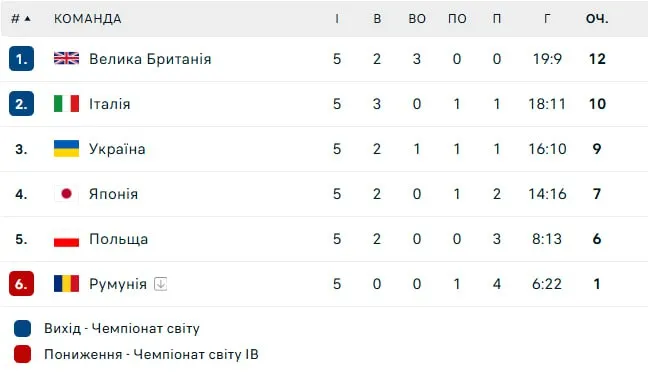This screenshot has width=648, height=372.
Task: Open the Україна team link
Action: pyautogui.click(x=117, y=149)
